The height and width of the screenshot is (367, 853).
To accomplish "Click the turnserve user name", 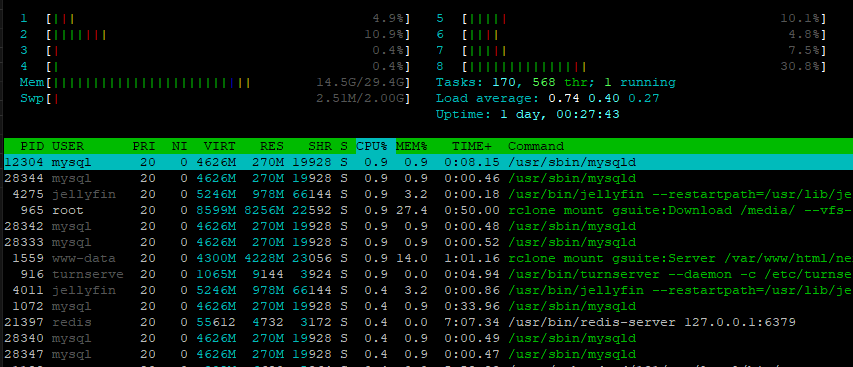I will point(88,274).
